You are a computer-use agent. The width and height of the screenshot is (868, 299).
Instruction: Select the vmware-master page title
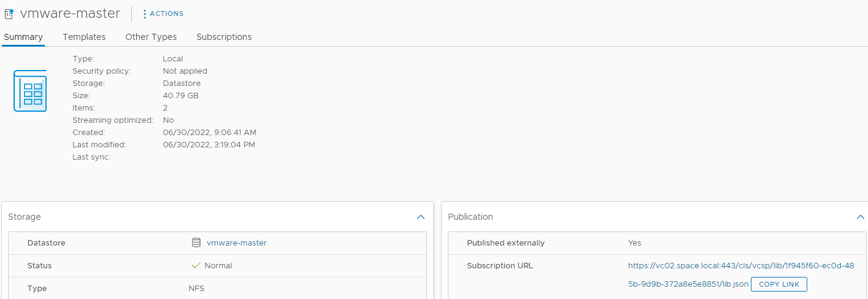71,14
